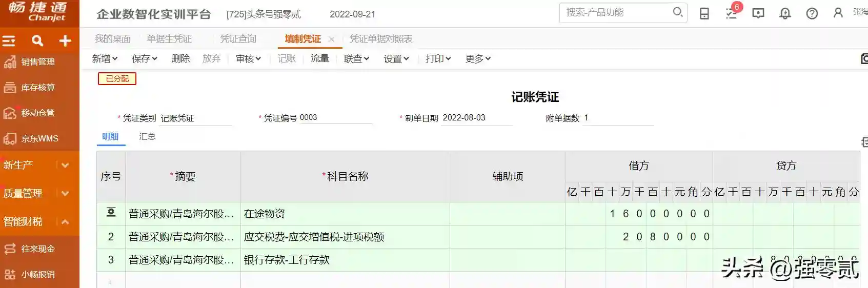Click the user profile icon
Screen dimensions: 868x288
838,13
